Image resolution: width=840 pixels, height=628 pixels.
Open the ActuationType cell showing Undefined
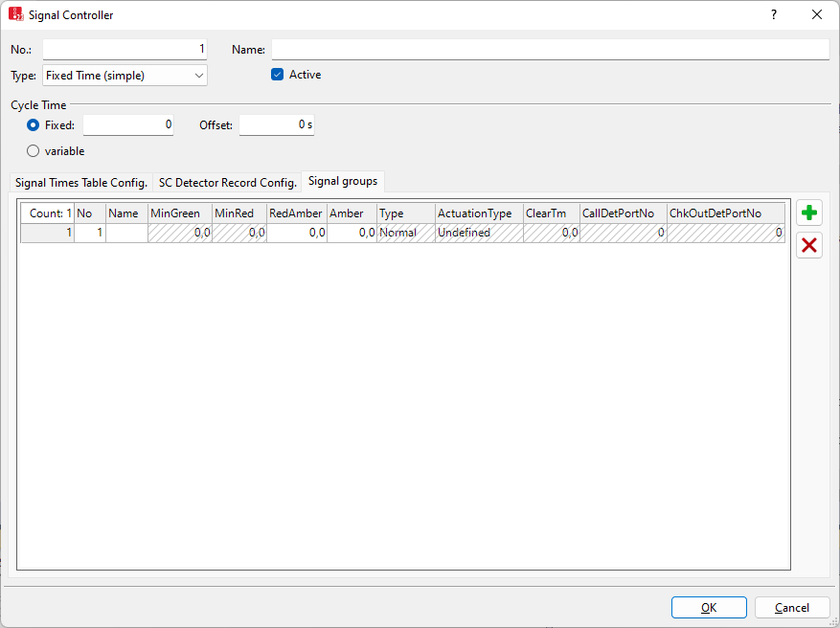click(478, 233)
